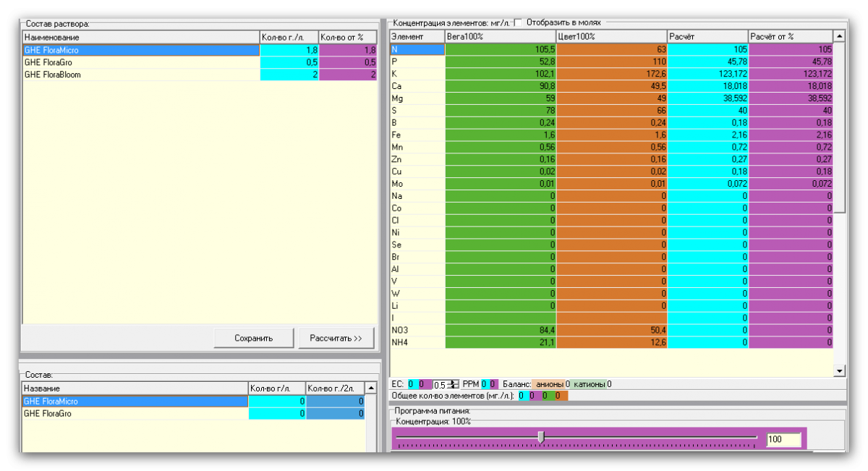Viewport: 868px width, 471px height.
Task: Click the elements table scroll-down arrow
Action: tap(839, 370)
